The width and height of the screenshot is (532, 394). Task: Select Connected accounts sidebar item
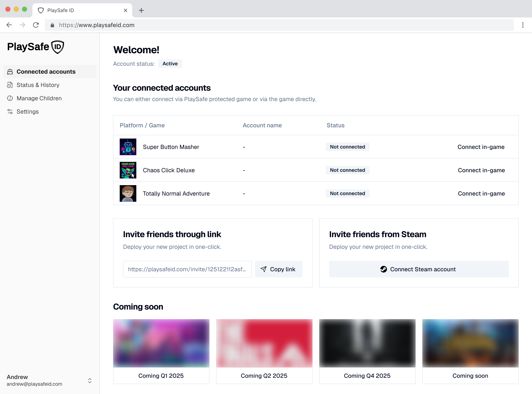pos(46,72)
